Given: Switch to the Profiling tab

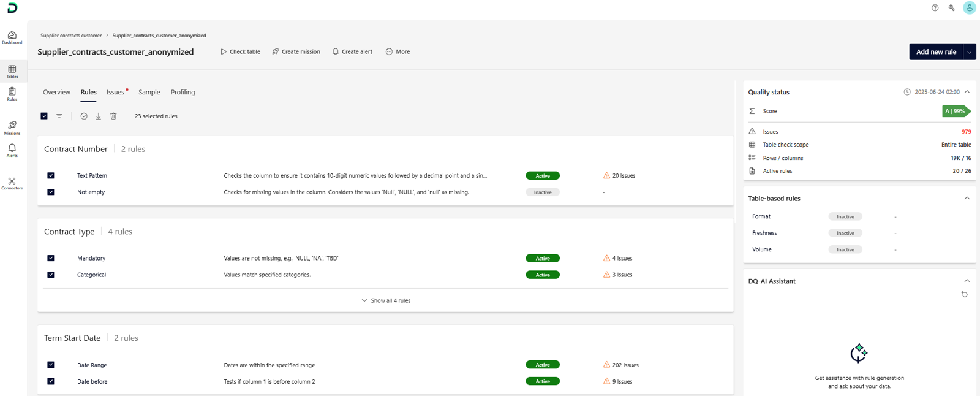Looking at the screenshot, I should 183,92.
